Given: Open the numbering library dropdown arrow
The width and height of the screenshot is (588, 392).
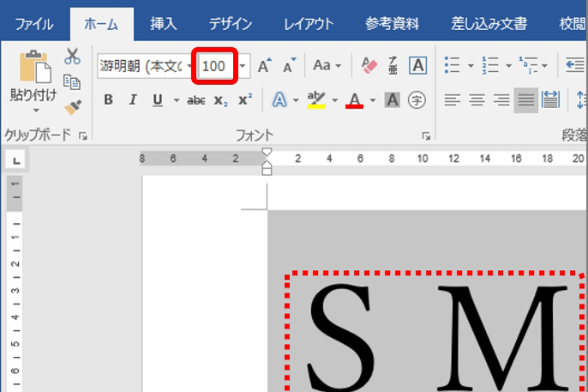Looking at the screenshot, I should click(508, 66).
